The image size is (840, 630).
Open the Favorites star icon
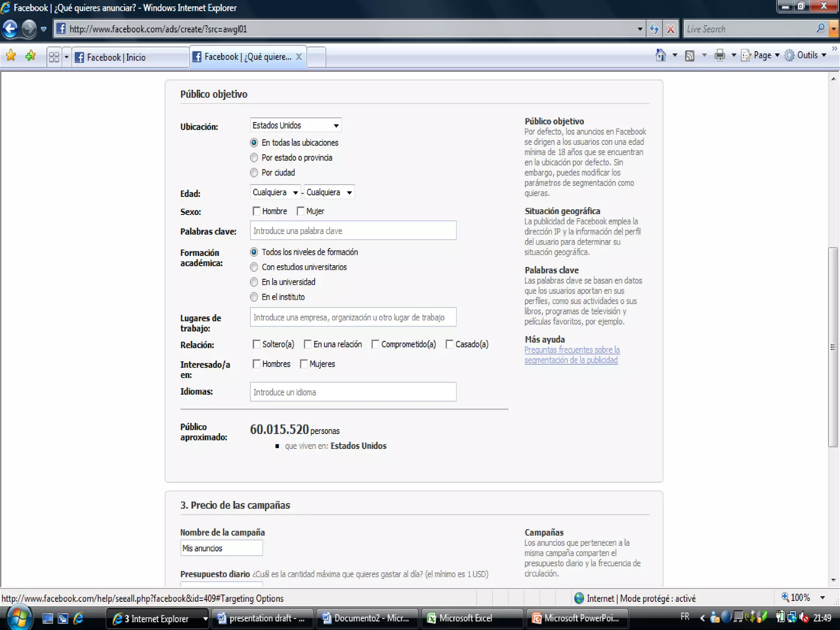coord(11,55)
